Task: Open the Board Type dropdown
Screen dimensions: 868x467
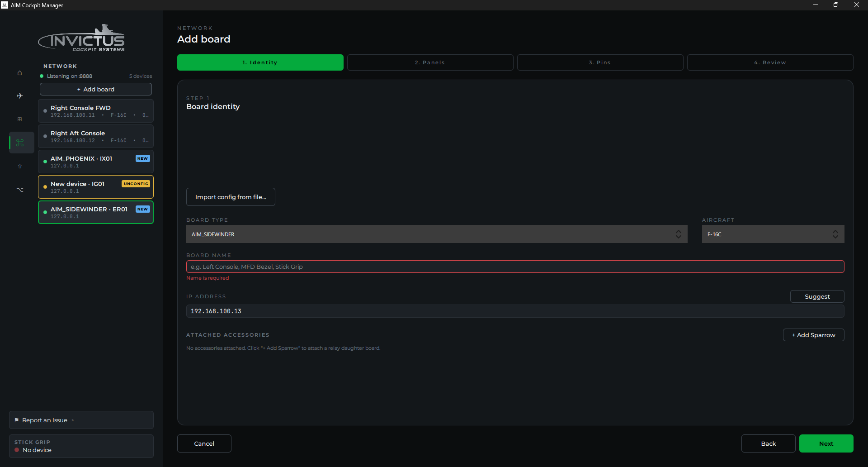Action: 437,234
